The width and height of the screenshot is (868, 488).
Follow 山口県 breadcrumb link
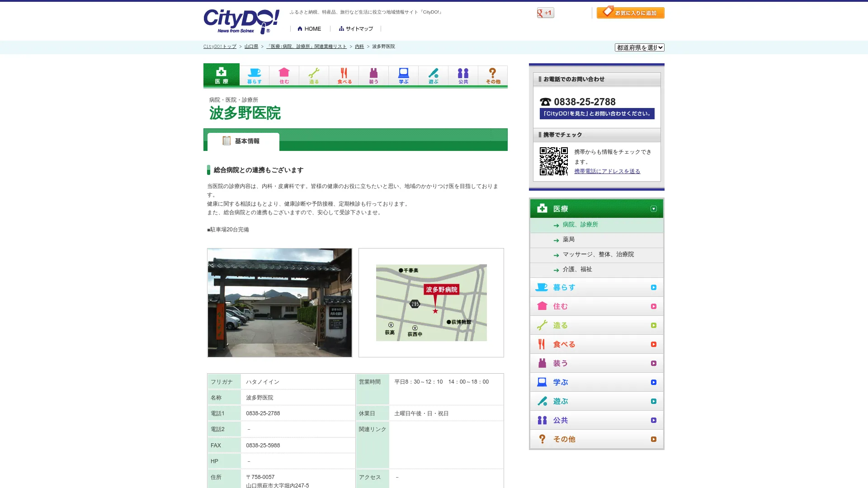251,47
